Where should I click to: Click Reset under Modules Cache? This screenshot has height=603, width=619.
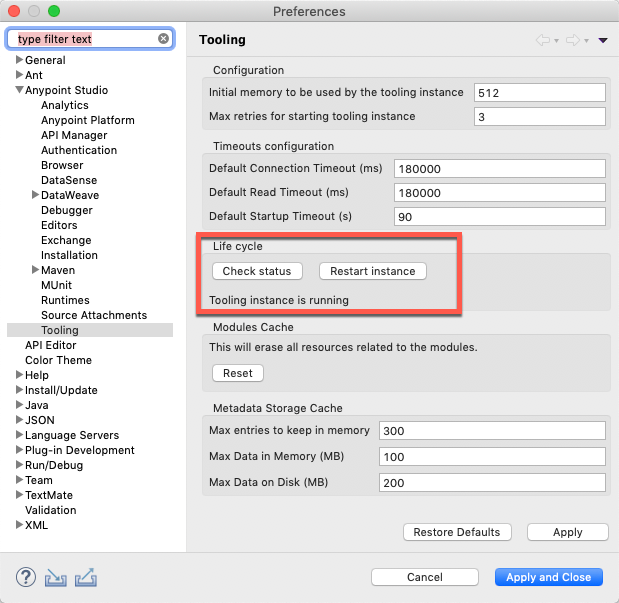click(237, 373)
